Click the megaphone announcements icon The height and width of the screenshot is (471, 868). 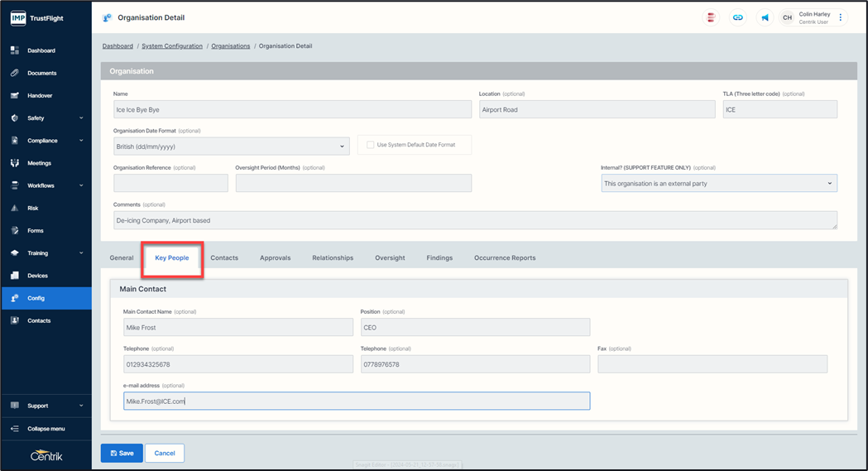tap(765, 17)
